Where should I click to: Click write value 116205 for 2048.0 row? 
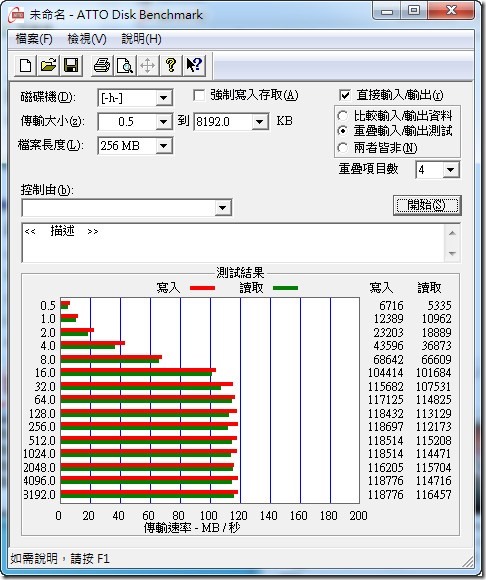click(x=385, y=468)
